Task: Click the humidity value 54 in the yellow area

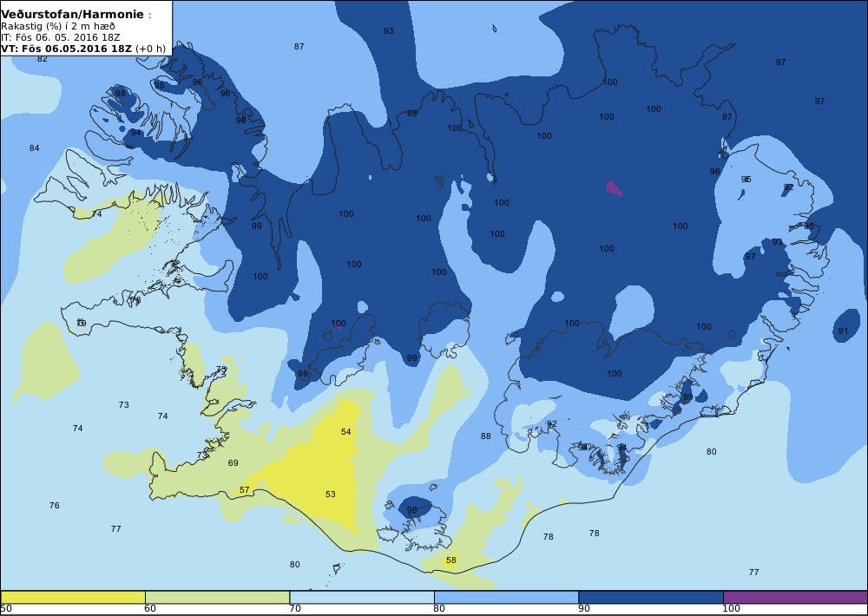Action: click(346, 432)
